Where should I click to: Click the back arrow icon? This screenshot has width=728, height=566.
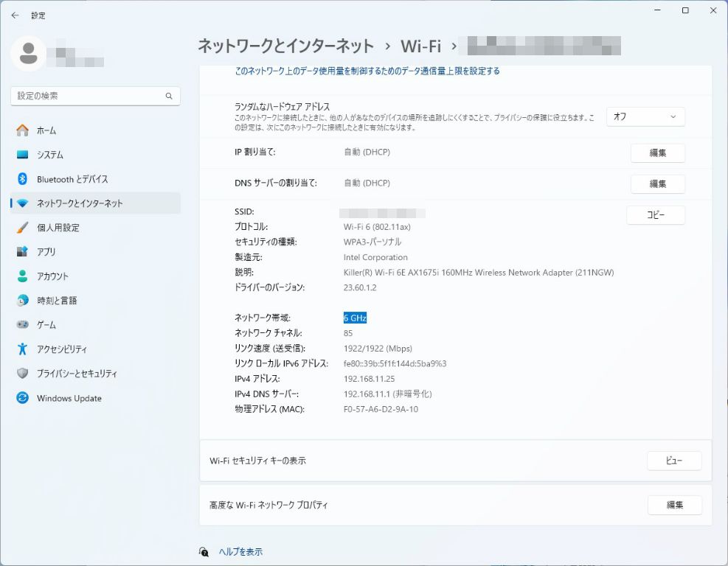15,15
